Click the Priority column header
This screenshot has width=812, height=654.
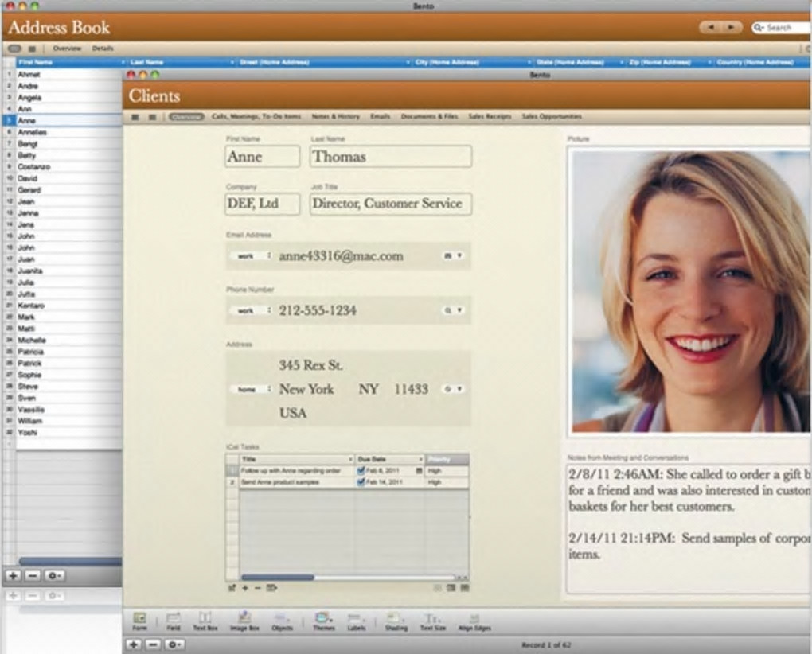447,459
